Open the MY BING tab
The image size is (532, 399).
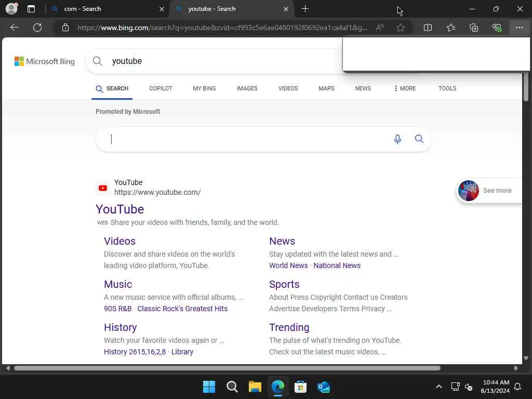click(204, 88)
